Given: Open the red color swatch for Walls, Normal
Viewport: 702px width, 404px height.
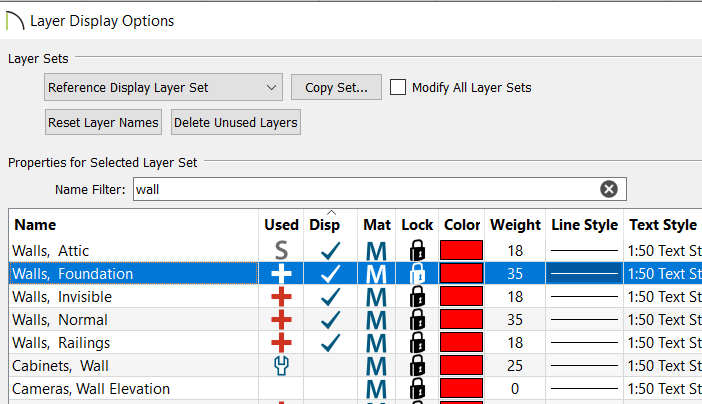Looking at the screenshot, I should coord(462,319).
